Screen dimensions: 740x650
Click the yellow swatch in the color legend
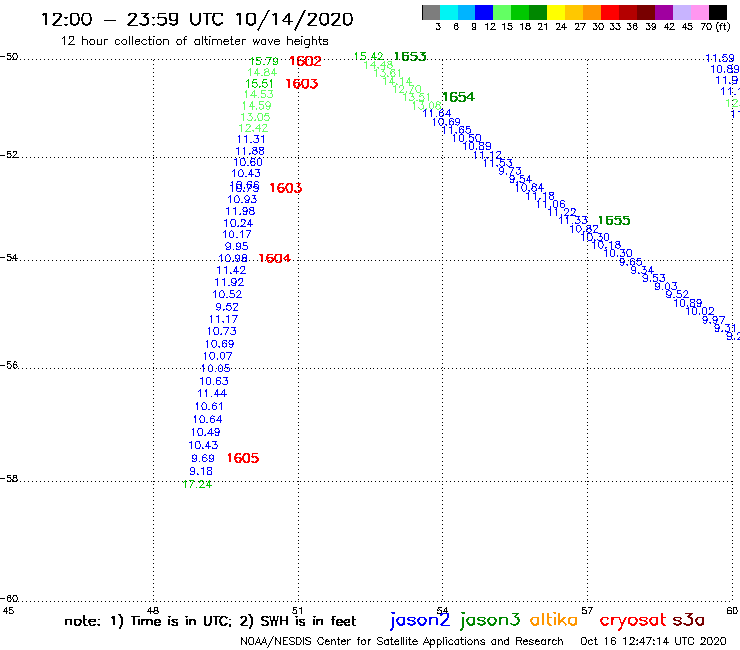click(556, 12)
